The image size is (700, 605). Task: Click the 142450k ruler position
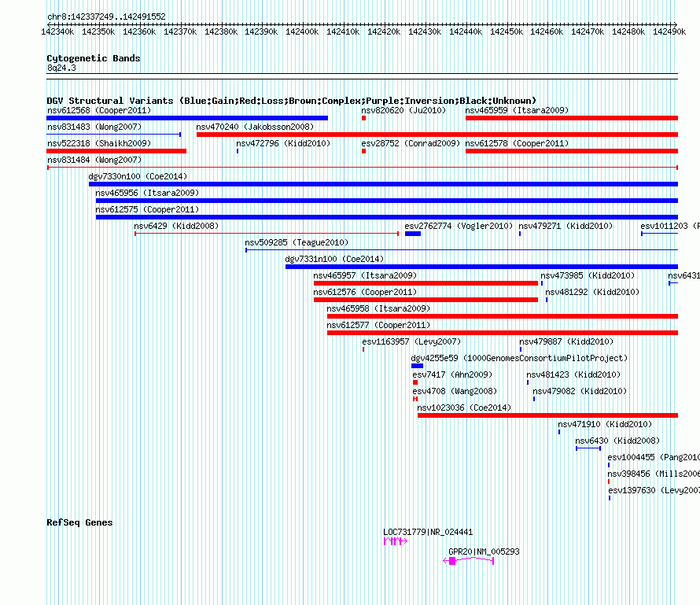coord(507,31)
